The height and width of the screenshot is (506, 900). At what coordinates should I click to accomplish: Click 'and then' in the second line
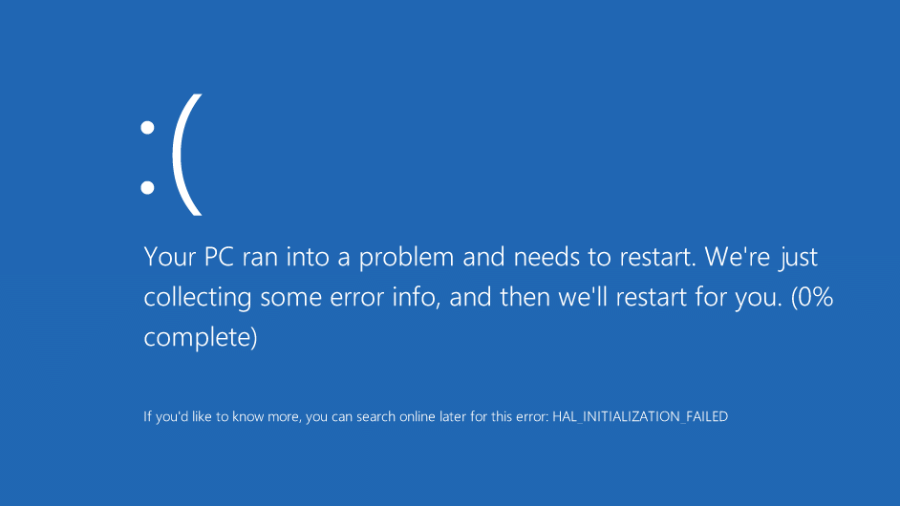(x=499, y=297)
